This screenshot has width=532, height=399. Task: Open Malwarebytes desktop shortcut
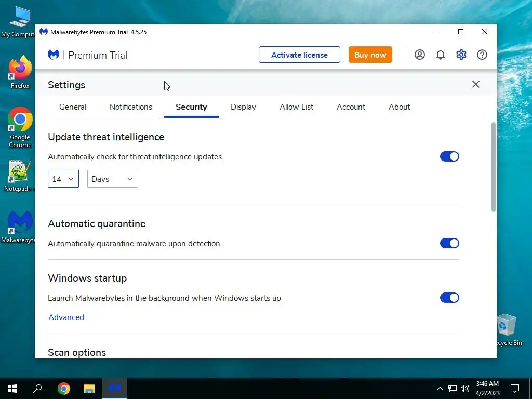click(x=19, y=227)
